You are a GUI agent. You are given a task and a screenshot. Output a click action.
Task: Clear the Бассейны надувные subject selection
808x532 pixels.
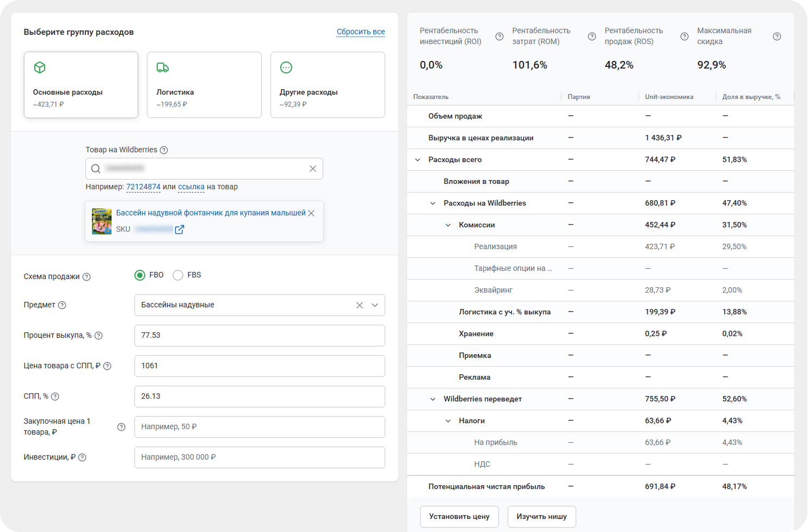pos(360,305)
